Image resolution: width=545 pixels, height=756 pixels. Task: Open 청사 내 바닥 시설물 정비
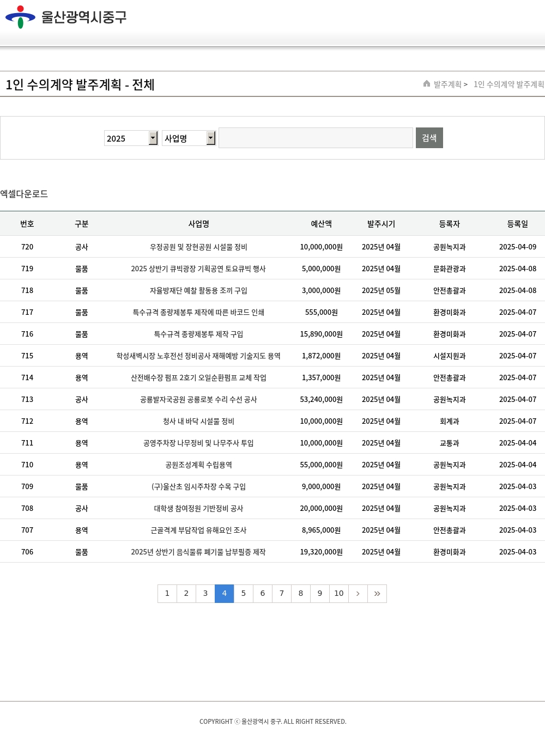pos(198,421)
